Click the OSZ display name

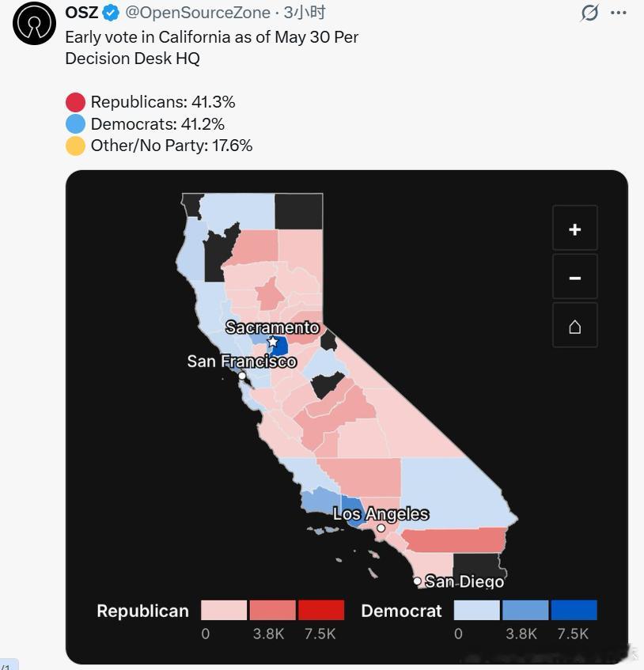pos(82,13)
